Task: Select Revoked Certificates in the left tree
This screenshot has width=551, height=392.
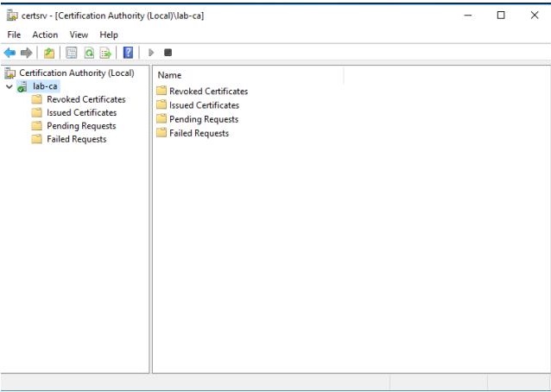Action: tap(85, 99)
